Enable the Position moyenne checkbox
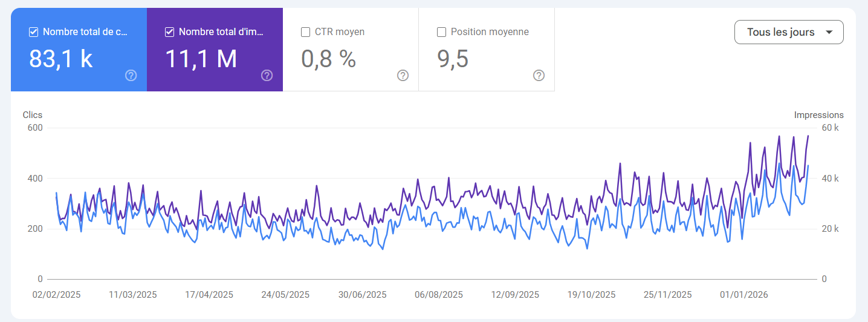868x322 pixels. click(x=442, y=32)
